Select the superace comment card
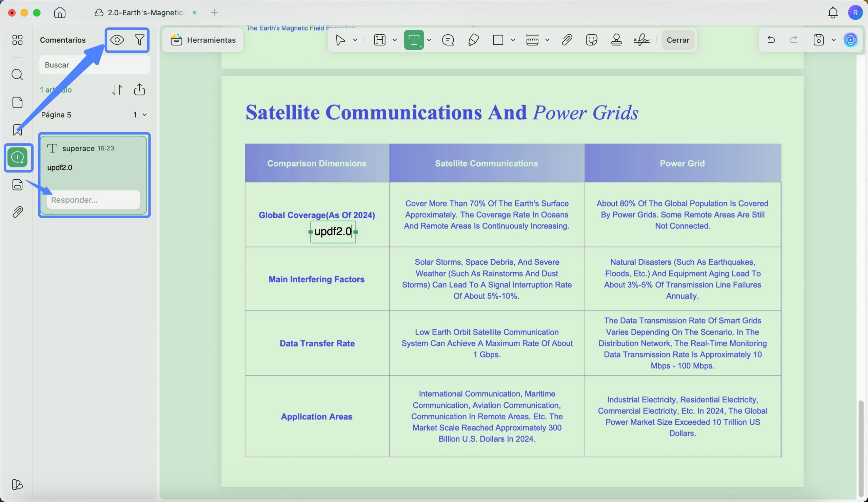868x502 pixels. (94, 175)
